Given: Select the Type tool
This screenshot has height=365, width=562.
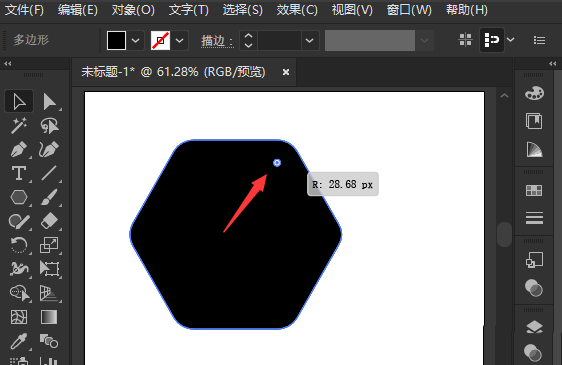Looking at the screenshot, I should pos(19,173).
